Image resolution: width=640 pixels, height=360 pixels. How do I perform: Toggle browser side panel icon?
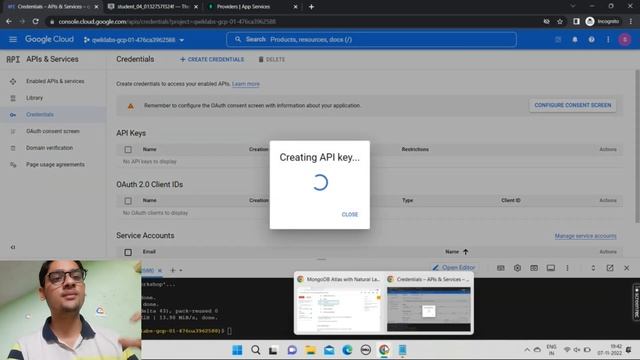click(576, 21)
